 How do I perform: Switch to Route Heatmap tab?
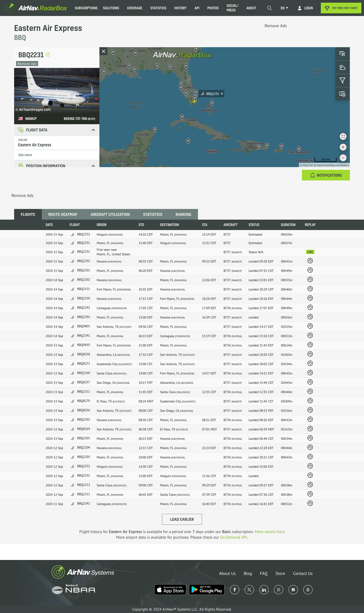pos(63,214)
